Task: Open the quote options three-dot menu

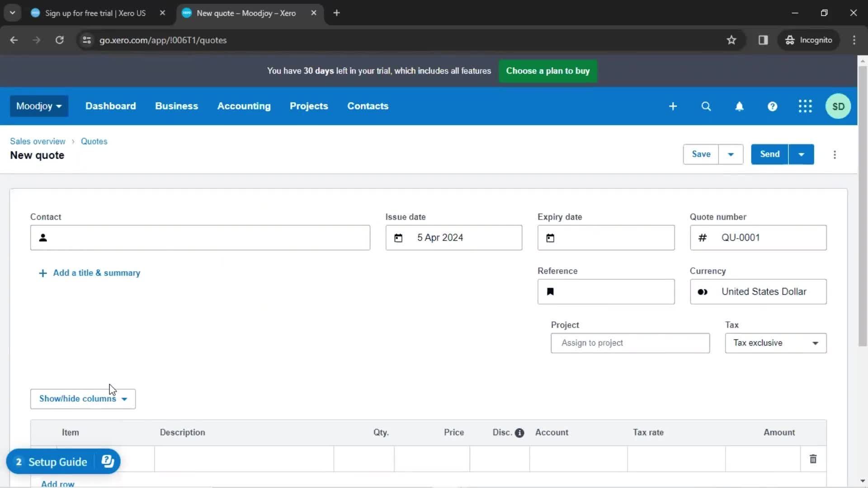Action: (x=835, y=155)
